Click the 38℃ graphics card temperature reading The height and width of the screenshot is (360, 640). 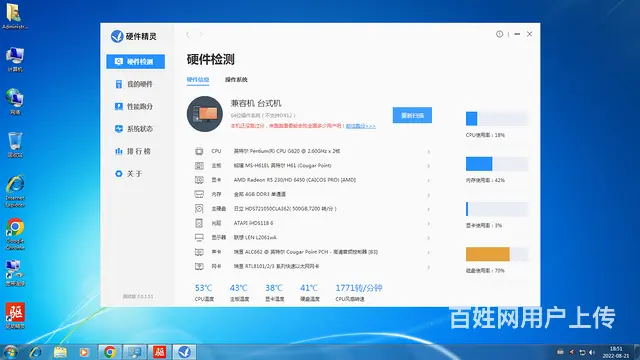274,288
